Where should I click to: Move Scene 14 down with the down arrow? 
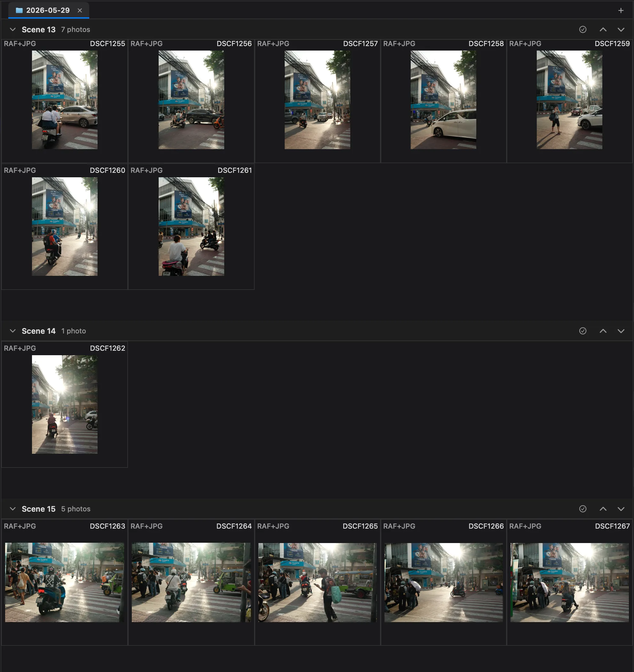[x=621, y=331]
